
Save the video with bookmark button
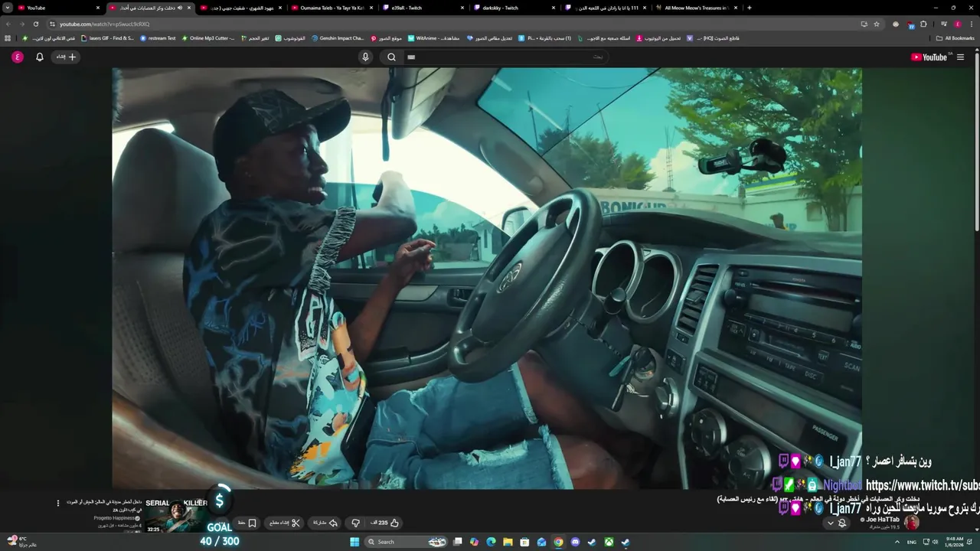pyautogui.click(x=247, y=523)
